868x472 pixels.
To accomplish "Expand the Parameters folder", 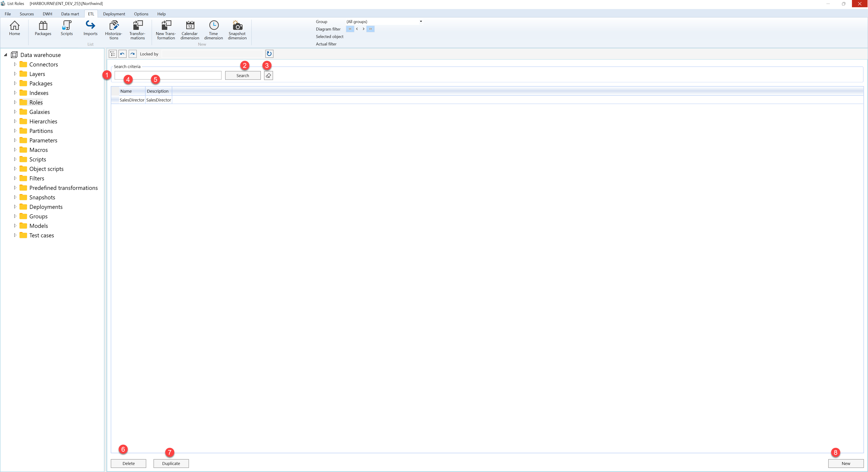I will click(x=15, y=140).
